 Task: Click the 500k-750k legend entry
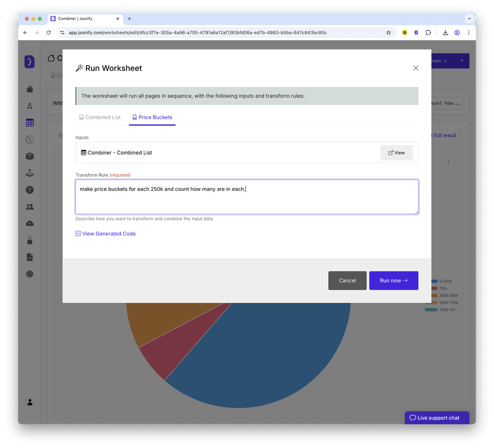442,302
